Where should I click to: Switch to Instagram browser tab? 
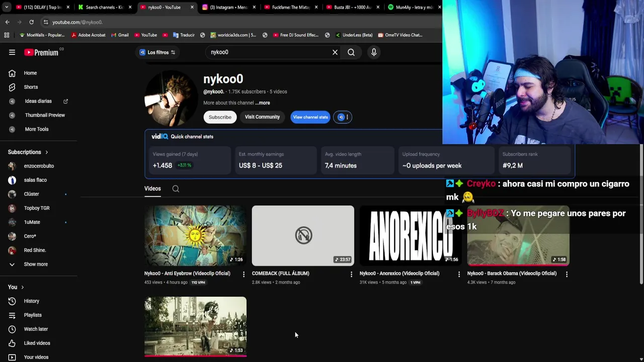229,7
